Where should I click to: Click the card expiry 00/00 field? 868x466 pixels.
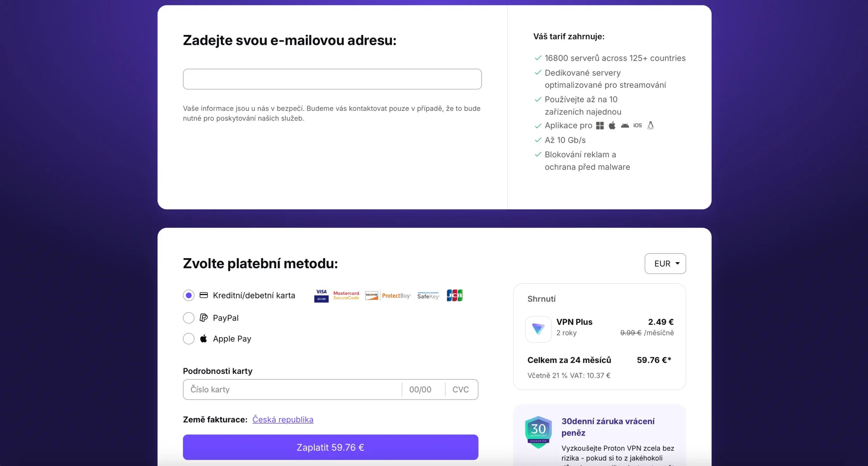(x=420, y=389)
